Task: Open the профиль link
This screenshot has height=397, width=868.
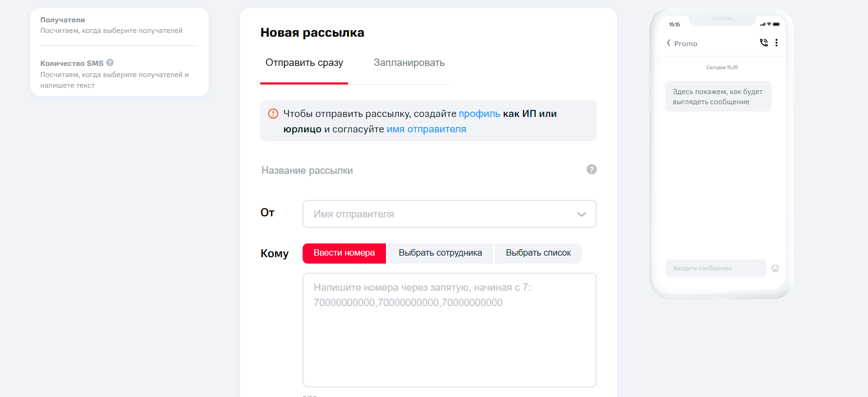Action: 479,114
